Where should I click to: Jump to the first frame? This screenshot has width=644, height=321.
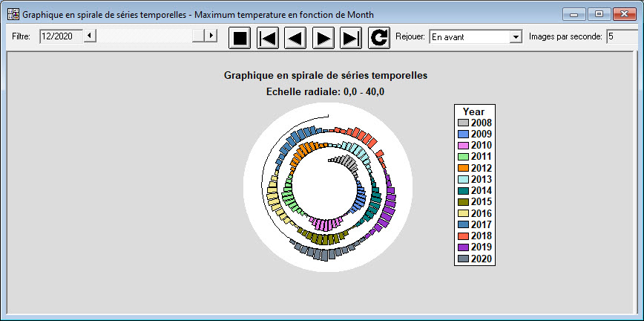267,38
